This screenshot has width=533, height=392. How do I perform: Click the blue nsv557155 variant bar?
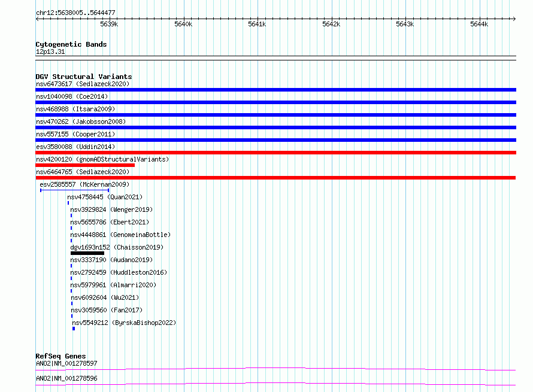tap(275, 140)
